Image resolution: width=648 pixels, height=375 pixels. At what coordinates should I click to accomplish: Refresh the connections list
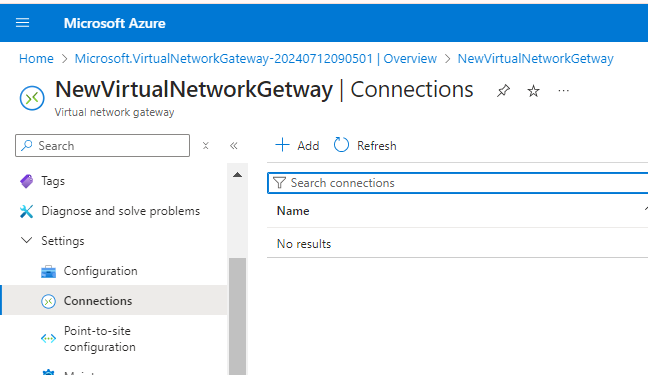click(x=365, y=146)
